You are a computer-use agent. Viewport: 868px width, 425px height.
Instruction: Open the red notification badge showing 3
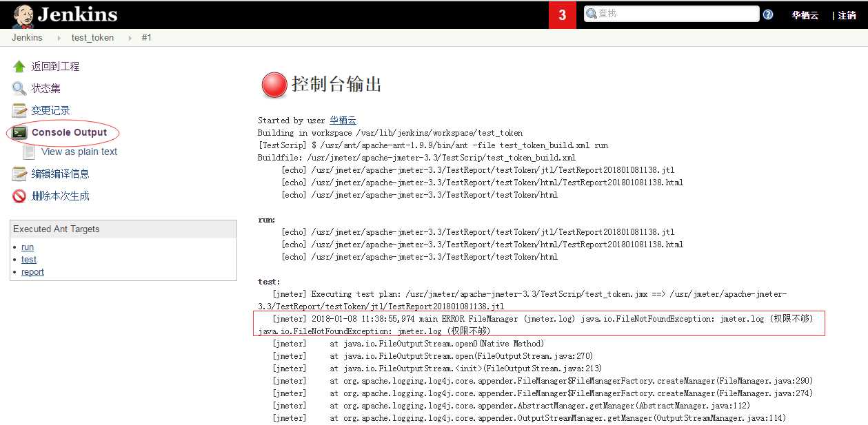pos(563,14)
